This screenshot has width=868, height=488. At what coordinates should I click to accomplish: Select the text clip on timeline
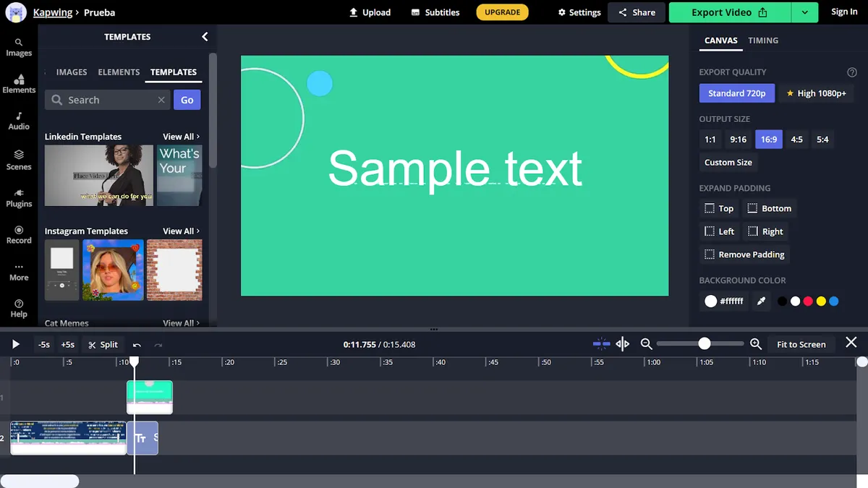click(x=142, y=438)
